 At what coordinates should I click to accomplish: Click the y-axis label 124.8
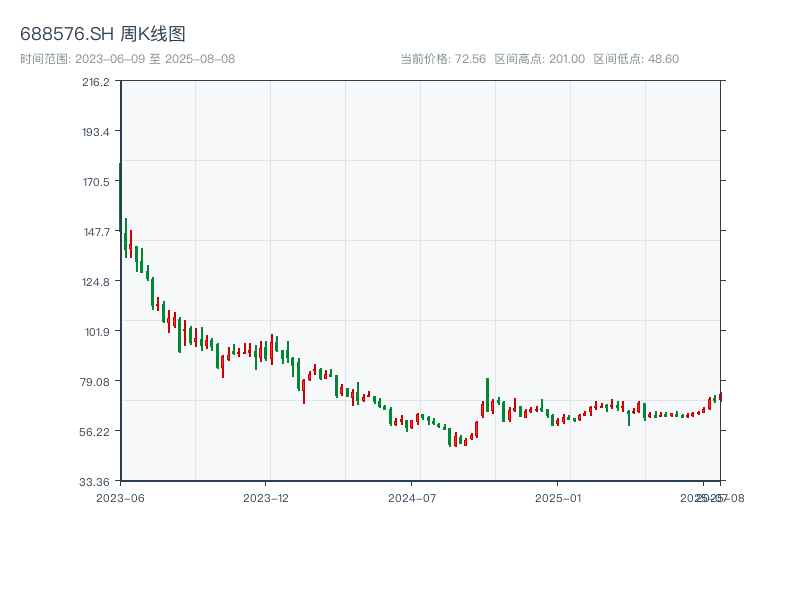(x=96, y=282)
